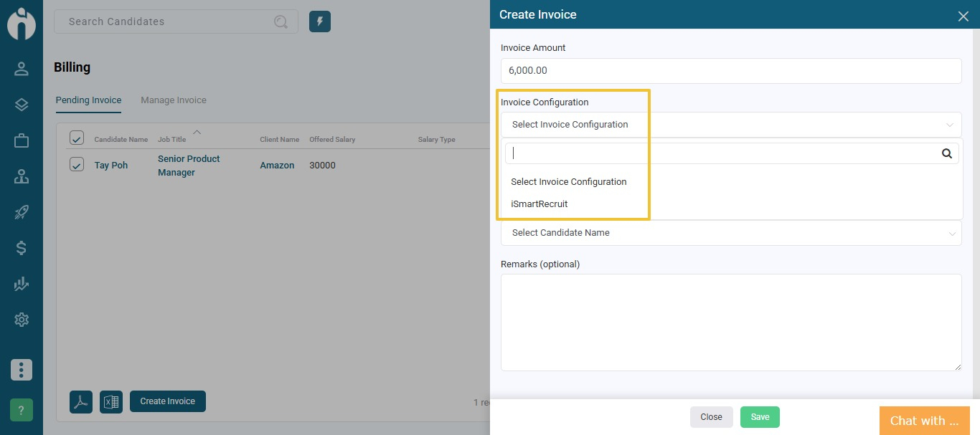Select the Pending Invoice tab
Viewport: 980px width, 435px height.
(x=88, y=100)
